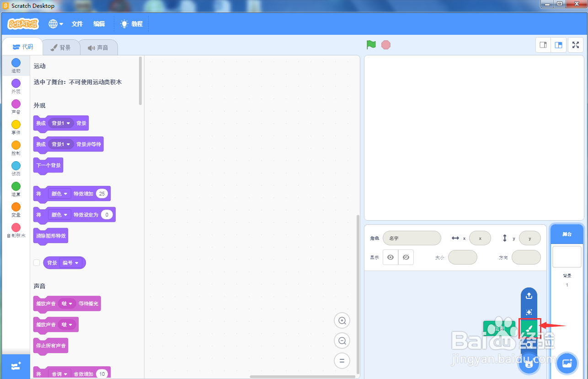This screenshot has height=379, width=588.
Task: Click paint brush 绘制 sprite icon
Action: pyautogui.click(x=529, y=329)
